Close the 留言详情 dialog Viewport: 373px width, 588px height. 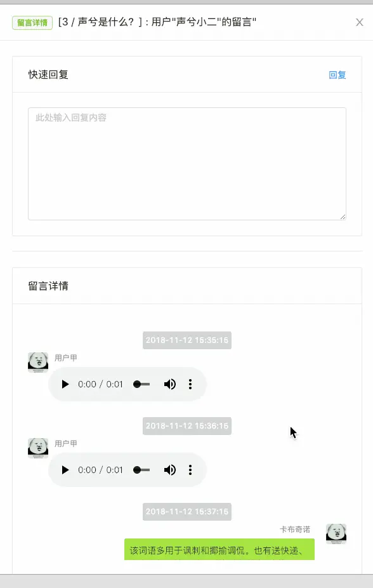click(360, 22)
